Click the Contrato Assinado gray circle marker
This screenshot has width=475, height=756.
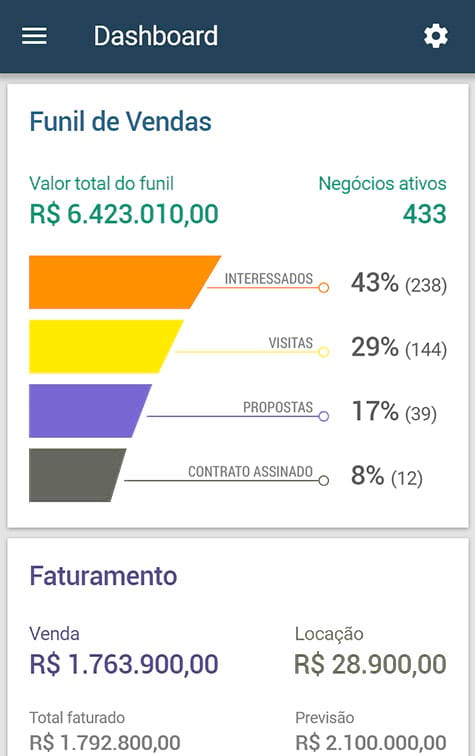pos(324,481)
